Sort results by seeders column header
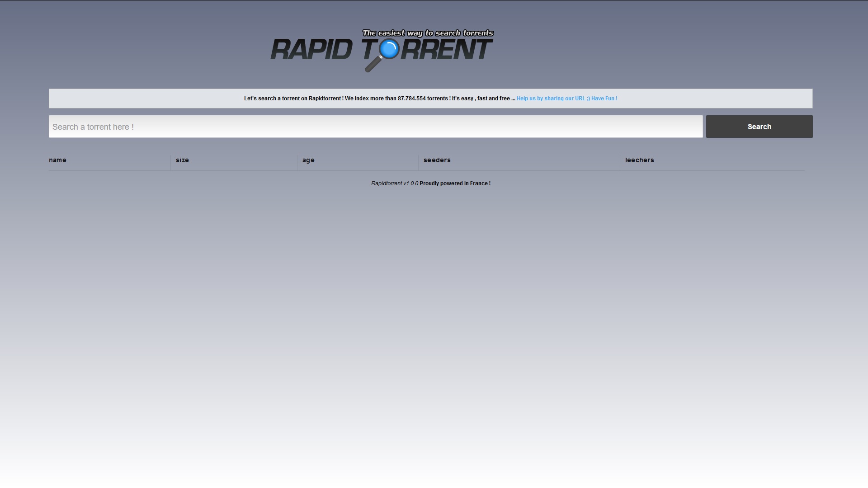The height and width of the screenshot is (488, 868). (x=437, y=160)
